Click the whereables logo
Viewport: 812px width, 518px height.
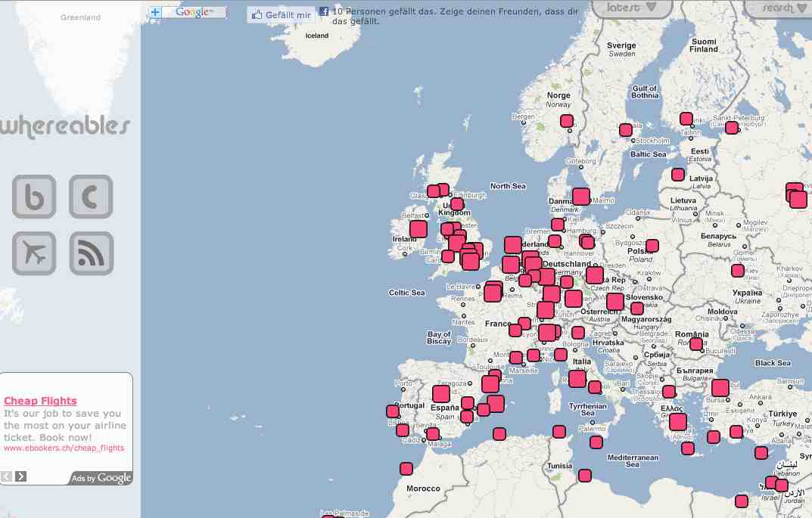pyautogui.click(x=65, y=126)
